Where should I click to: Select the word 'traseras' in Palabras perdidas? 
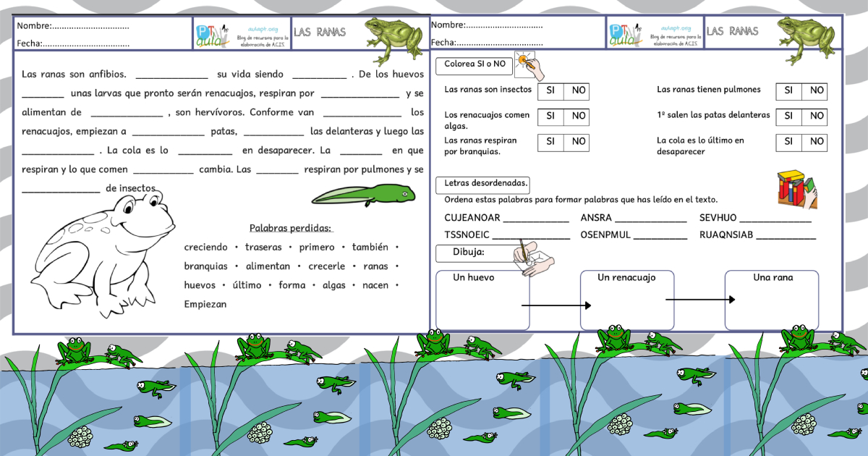click(x=263, y=248)
